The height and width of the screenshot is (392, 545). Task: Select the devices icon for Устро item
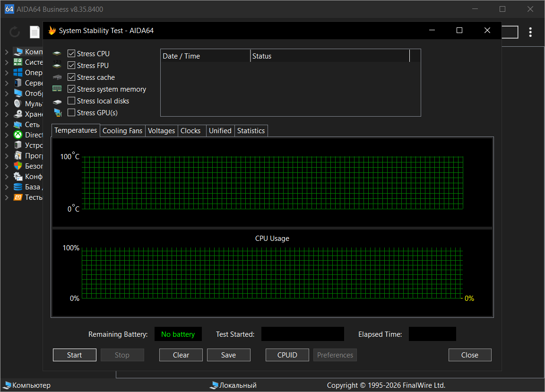pos(18,145)
